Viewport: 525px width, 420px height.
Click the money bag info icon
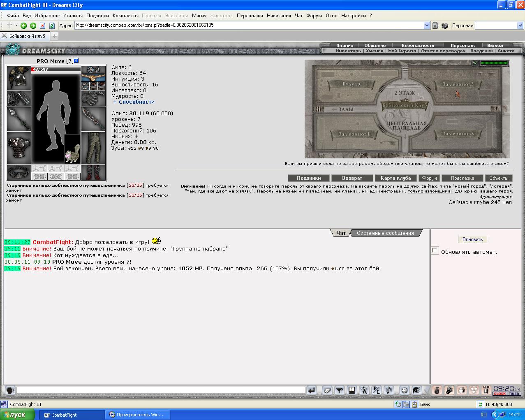tap(437, 390)
